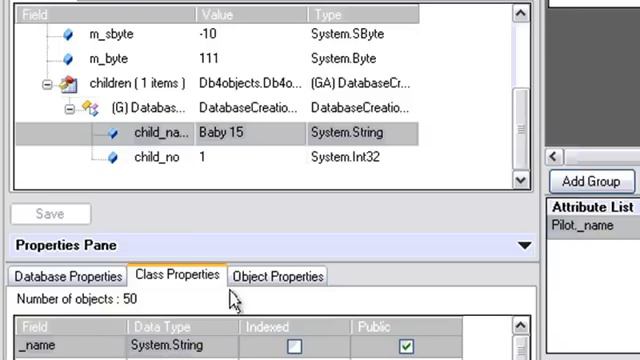This screenshot has width=640, height=360.
Task: Click the m_sbyte field's blue cube icon
Action: 68,34
